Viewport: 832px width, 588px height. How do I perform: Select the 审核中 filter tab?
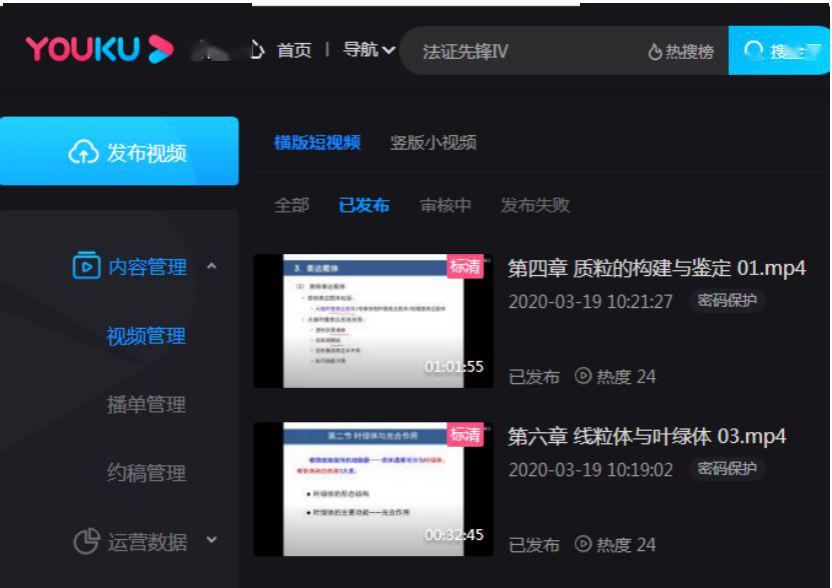pyautogui.click(x=445, y=205)
